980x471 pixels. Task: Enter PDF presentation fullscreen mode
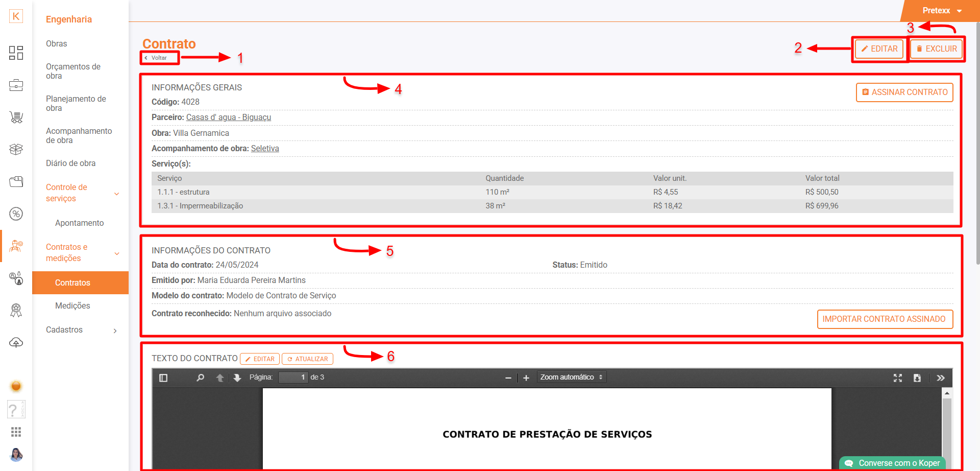pyautogui.click(x=898, y=378)
